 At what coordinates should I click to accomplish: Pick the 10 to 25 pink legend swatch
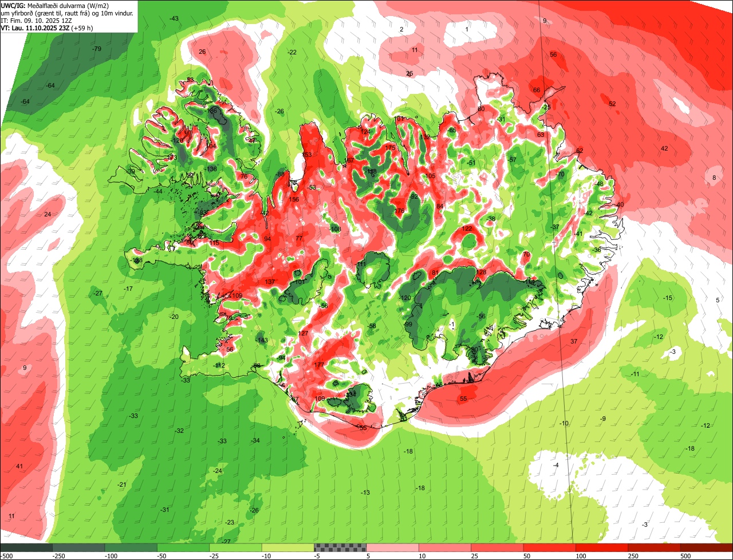445,547
